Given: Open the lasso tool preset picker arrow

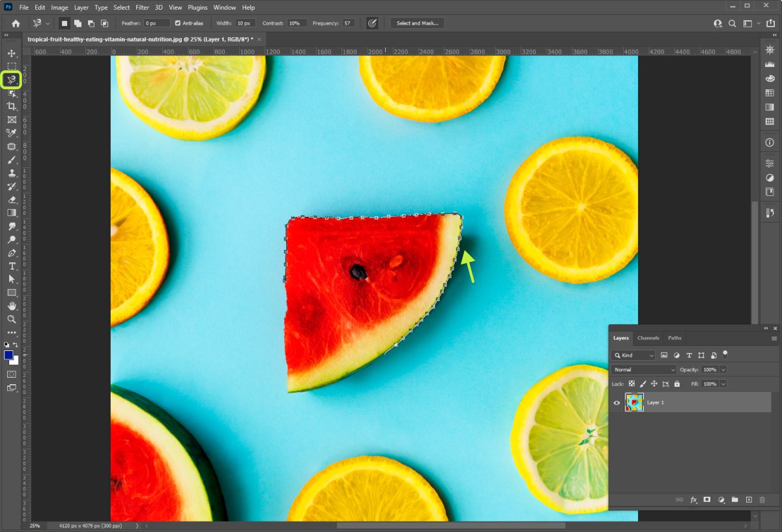Looking at the screenshot, I should point(48,23).
